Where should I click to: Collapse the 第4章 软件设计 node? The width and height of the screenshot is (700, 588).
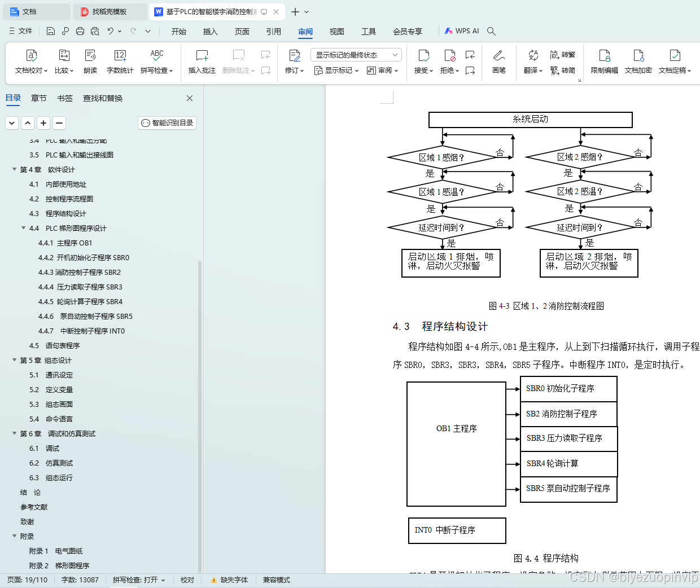15,169
